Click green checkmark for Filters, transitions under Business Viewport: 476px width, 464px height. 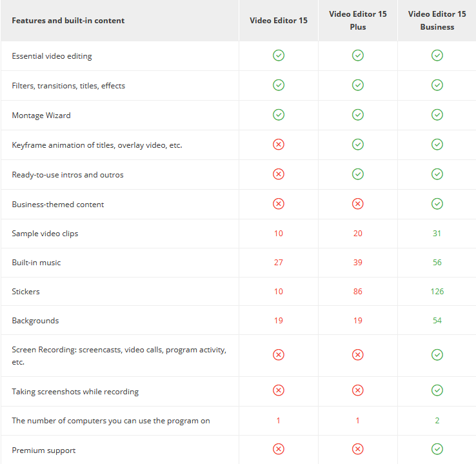click(x=437, y=85)
